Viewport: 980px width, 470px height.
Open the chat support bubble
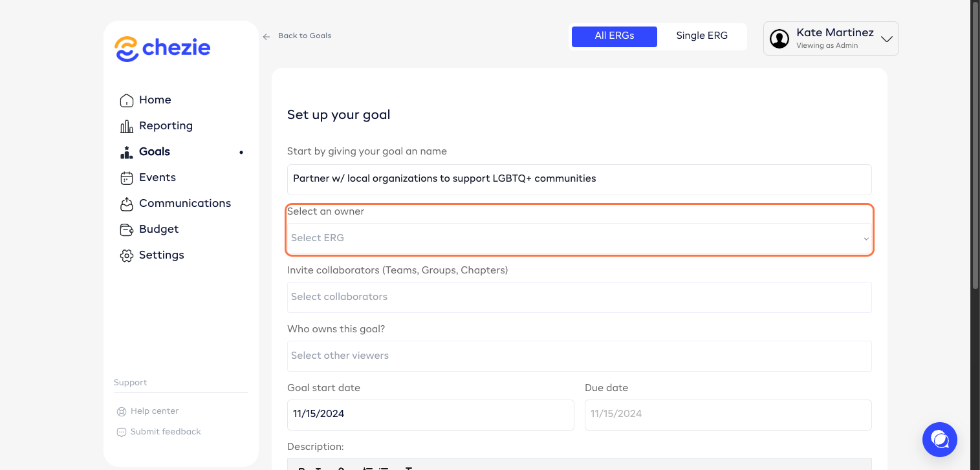tap(939, 440)
